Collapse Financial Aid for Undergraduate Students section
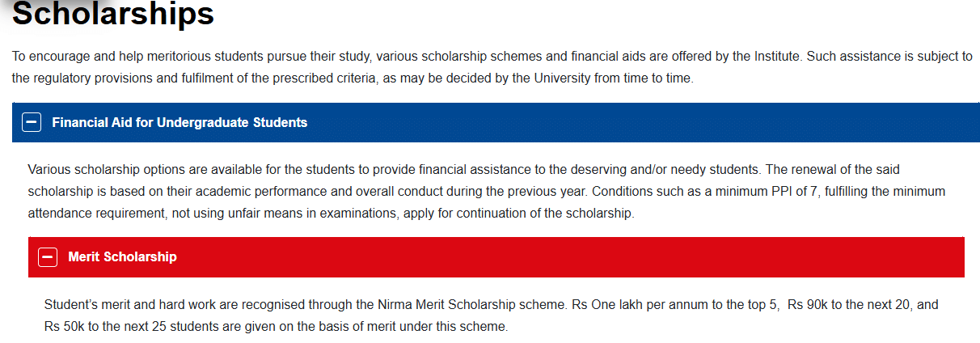Viewport: 980px width, 343px height. [180, 123]
